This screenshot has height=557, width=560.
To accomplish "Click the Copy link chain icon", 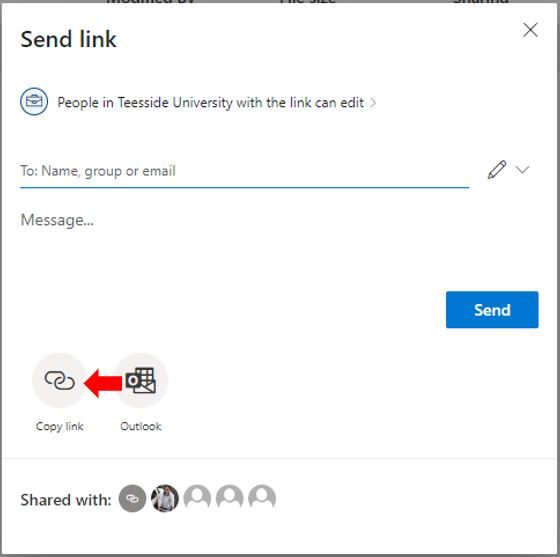I will (59, 381).
